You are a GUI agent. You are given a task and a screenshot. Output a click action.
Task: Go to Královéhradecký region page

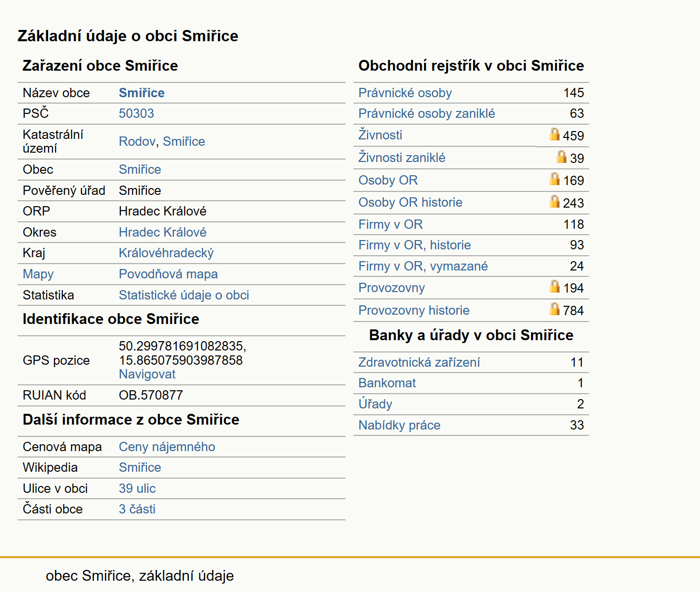(x=166, y=253)
